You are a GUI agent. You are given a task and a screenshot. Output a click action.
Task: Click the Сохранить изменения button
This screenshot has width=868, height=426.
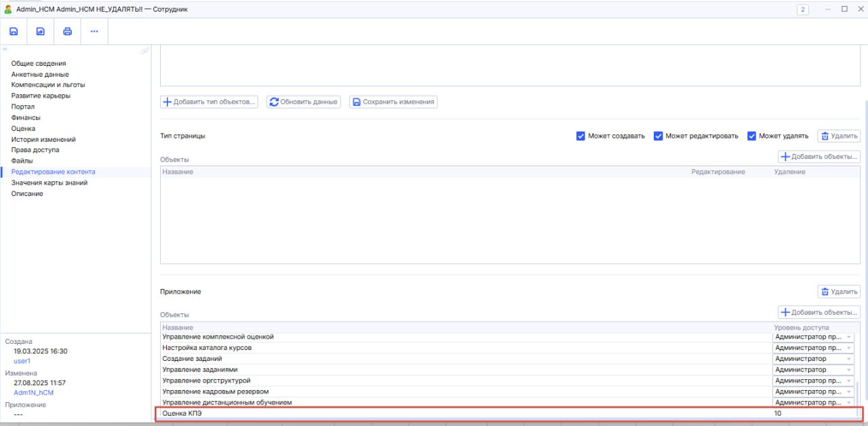click(393, 102)
